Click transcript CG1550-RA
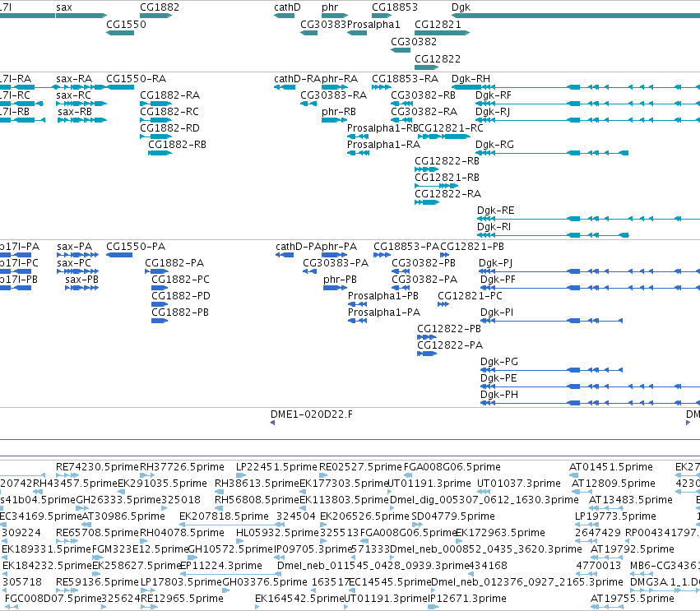 tap(137, 79)
